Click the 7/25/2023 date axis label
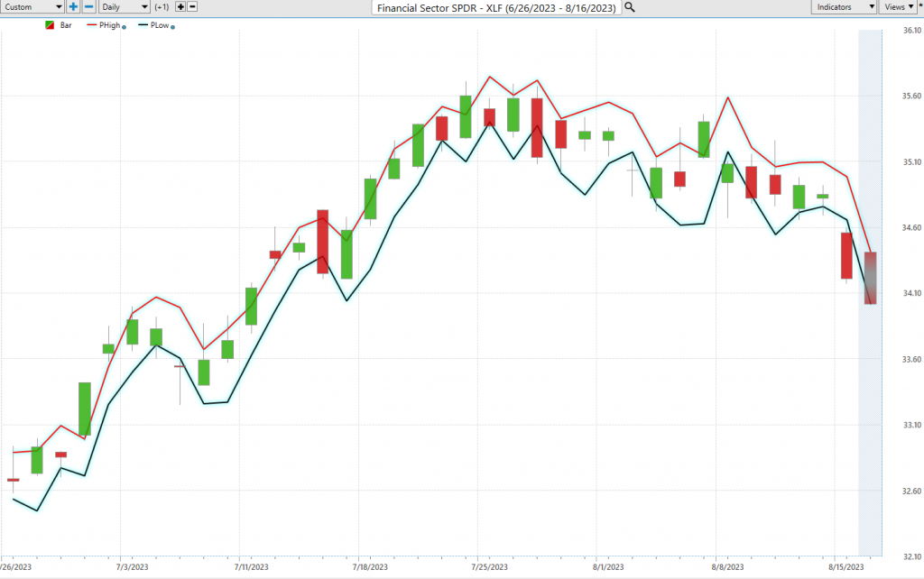 (489, 567)
